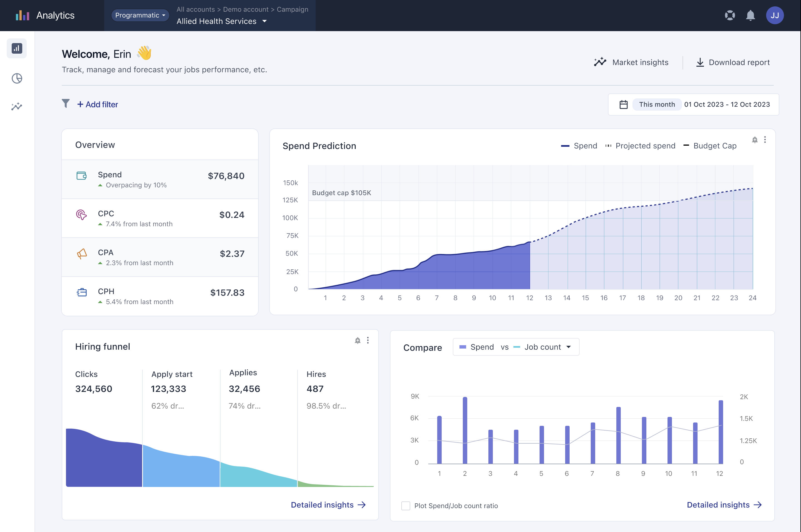This screenshot has height=532, width=801.
Task: Select the This month date preset
Action: coord(657,105)
